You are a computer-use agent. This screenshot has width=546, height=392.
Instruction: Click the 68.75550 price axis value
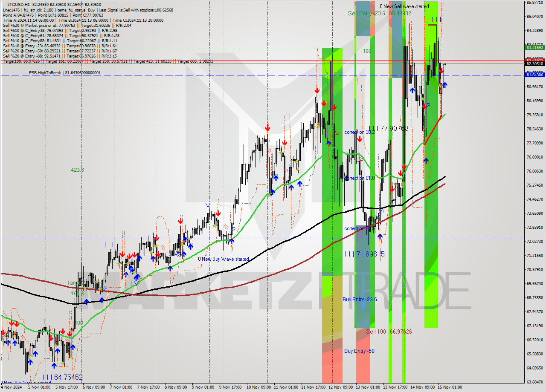[x=535, y=297]
